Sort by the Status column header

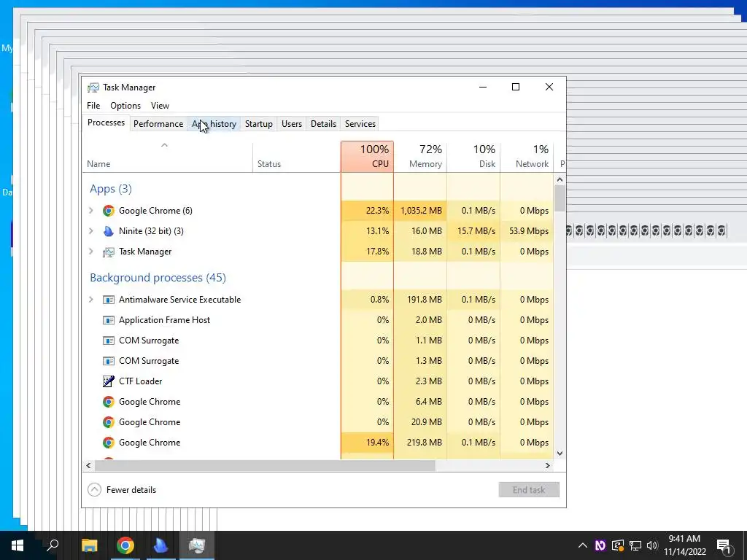tap(296, 157)
